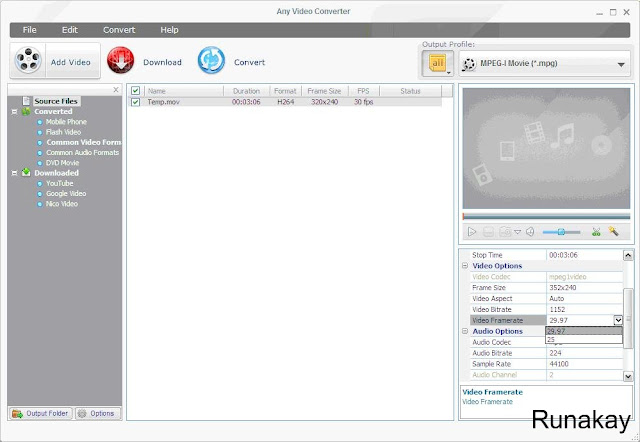Open the Help menu
The image size is (640, 442).
[x=169, y=30]
